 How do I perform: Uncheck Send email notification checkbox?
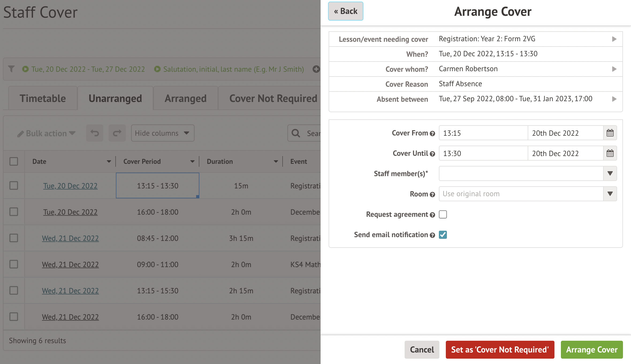coord(443,235)
